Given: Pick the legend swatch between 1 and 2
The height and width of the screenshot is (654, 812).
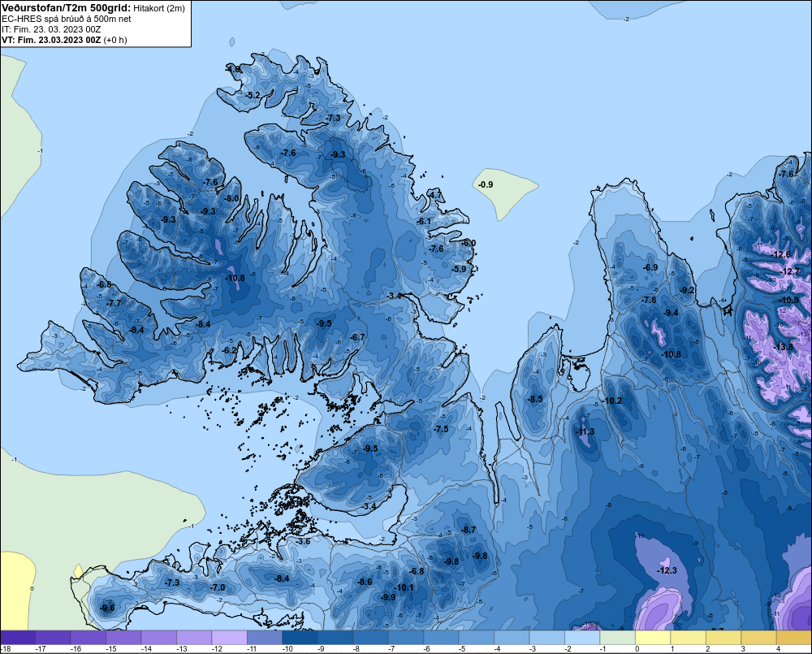Looking at the screenshot, I should (x=688, y=638).
